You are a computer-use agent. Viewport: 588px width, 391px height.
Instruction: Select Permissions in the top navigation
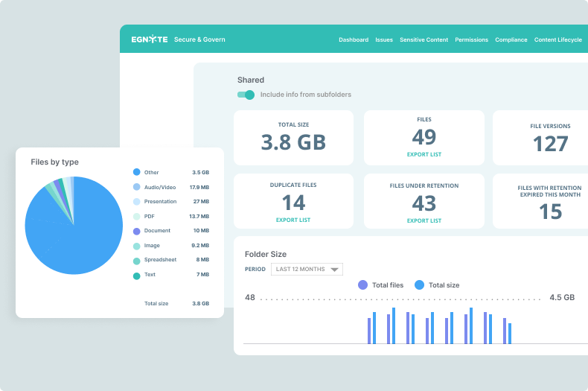pos(471,39)
